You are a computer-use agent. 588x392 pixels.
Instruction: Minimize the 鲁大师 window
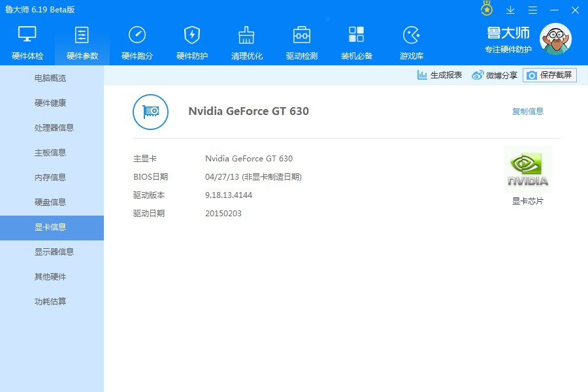[554, 10]
